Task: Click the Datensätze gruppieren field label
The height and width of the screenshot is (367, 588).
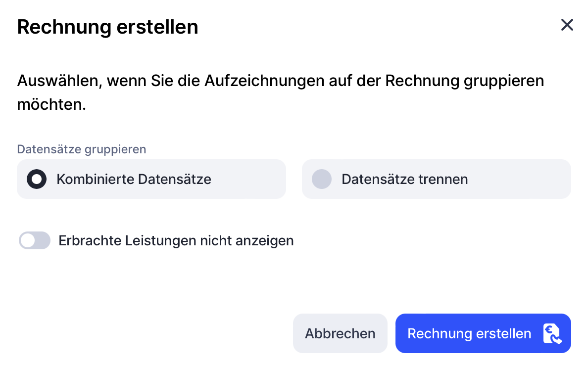Action: click(x=81, y=149)
